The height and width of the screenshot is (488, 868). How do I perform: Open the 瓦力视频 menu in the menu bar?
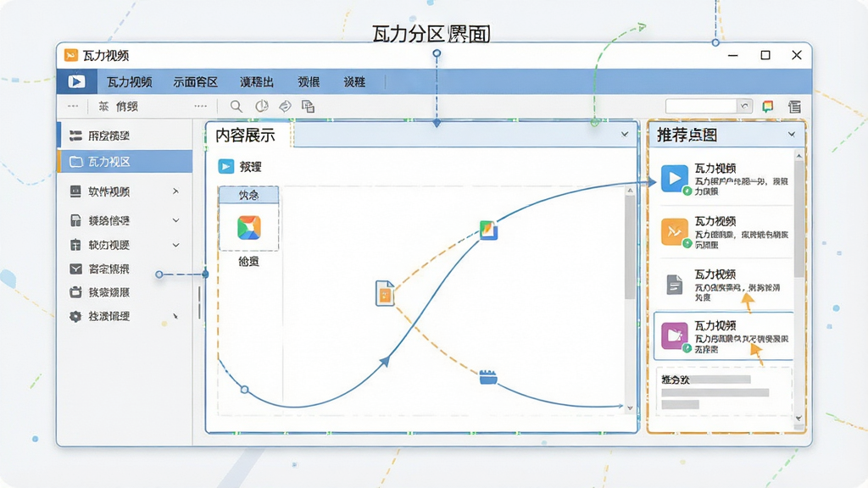pos(129,82)
